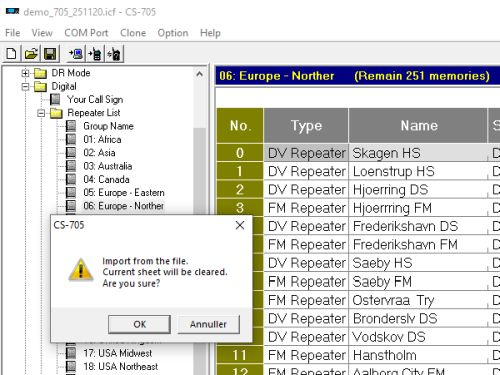
Task: Open the COM Port menu
Action: [86, 33]
